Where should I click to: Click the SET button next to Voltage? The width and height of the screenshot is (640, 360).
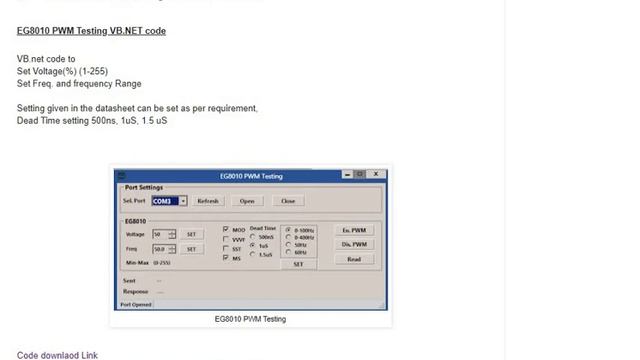click(x=191, y=234)
